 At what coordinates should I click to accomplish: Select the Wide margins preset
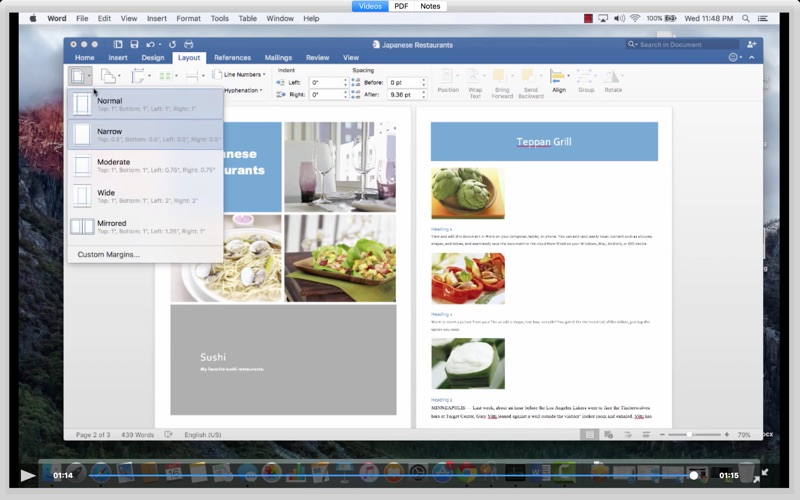[x=145, y=196]
